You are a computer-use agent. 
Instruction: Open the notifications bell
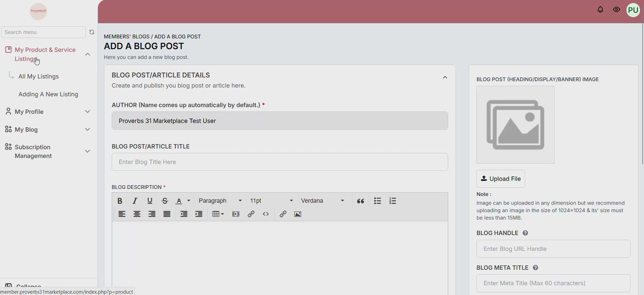click(x=600, y=10)
